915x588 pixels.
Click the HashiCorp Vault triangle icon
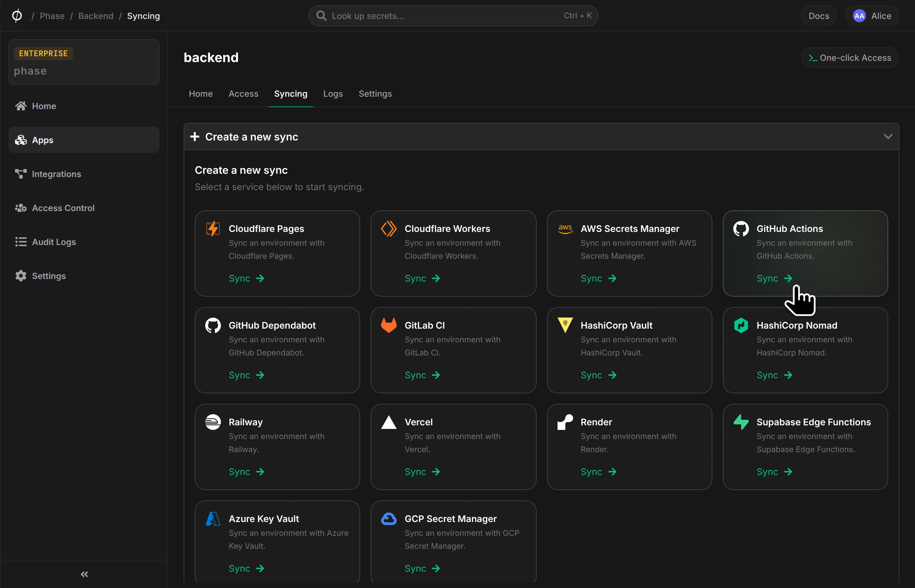[x=565, y=325]
